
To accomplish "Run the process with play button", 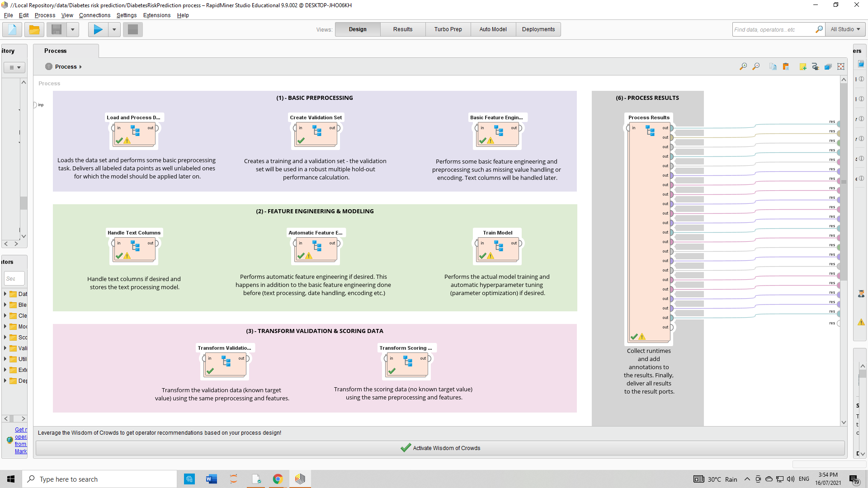I will click(x=98, y=30).
